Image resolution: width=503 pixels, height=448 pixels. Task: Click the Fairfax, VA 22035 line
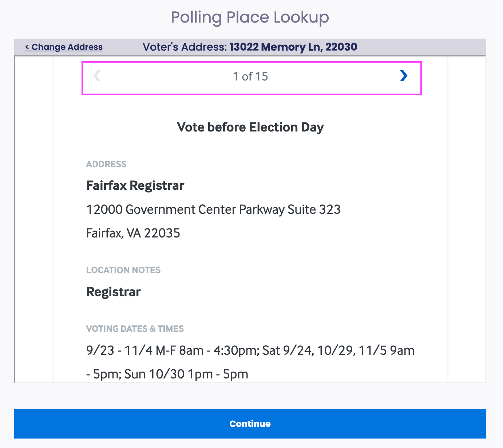point(133,233)
